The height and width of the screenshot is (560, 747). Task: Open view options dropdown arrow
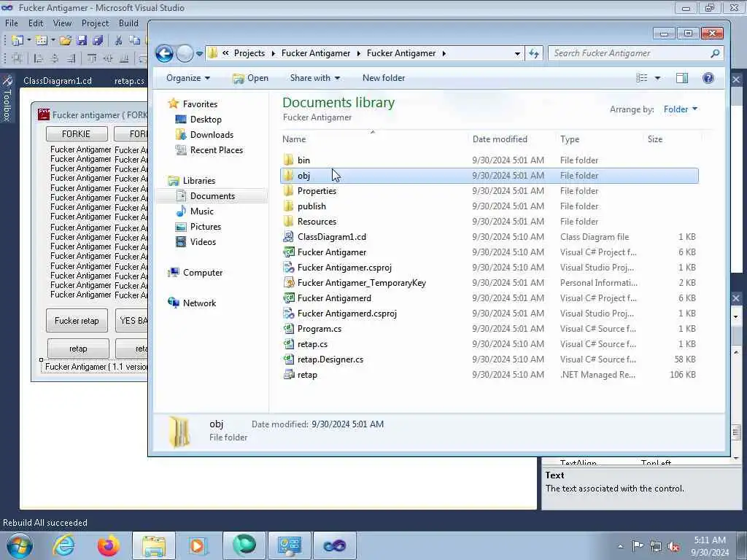pos(657,78)
